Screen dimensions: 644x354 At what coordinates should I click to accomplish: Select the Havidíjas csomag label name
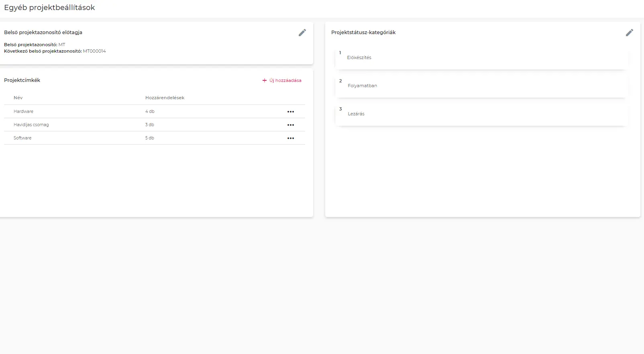coord(31,125)
